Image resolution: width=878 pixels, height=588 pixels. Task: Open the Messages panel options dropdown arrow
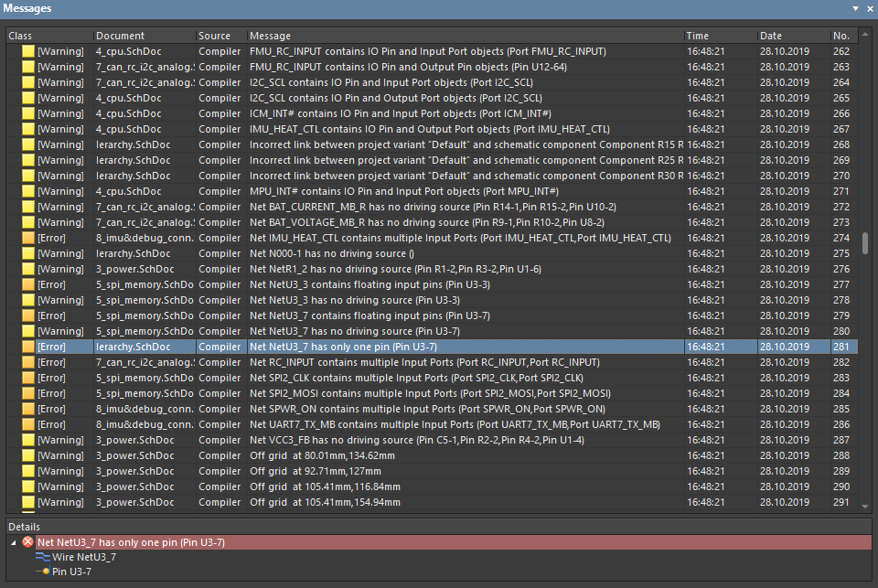856,8
